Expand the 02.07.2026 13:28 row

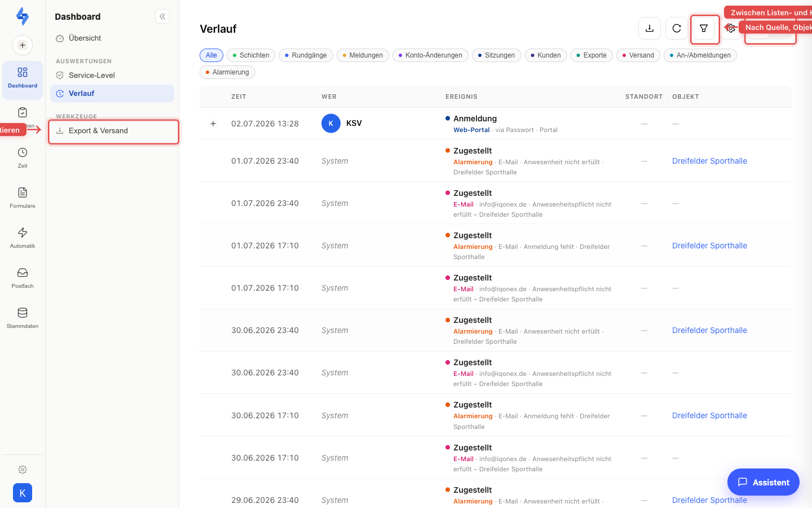click(x=213, y=124)
